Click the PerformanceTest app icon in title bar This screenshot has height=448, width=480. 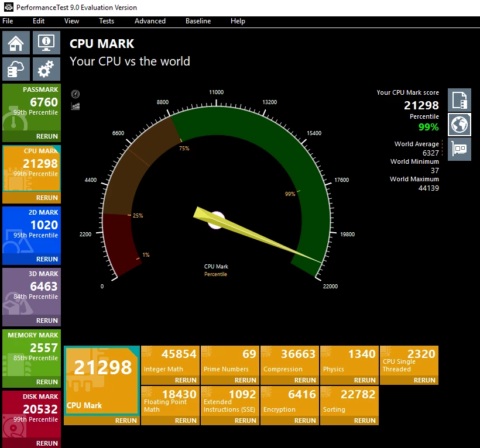point(9,7)
